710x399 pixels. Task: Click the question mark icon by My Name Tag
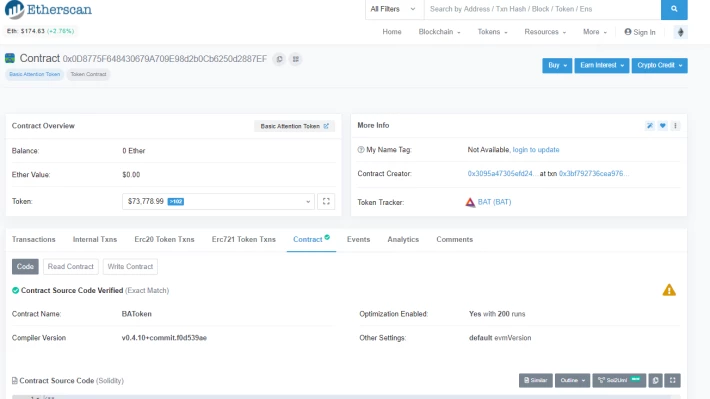point(361,150)
